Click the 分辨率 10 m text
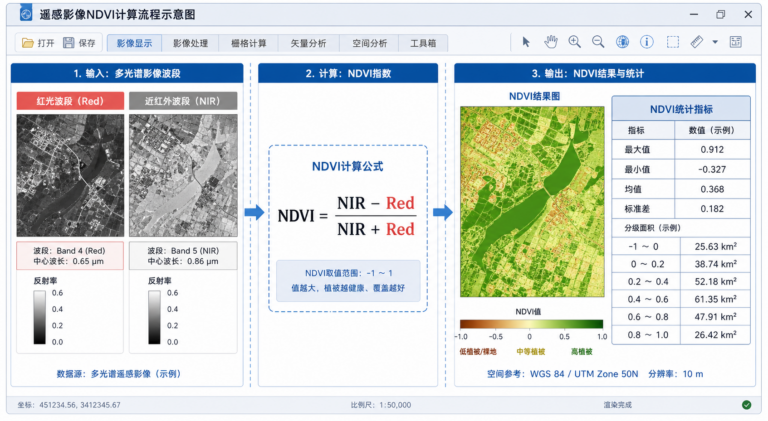768x421 pixels. [675, 374]
